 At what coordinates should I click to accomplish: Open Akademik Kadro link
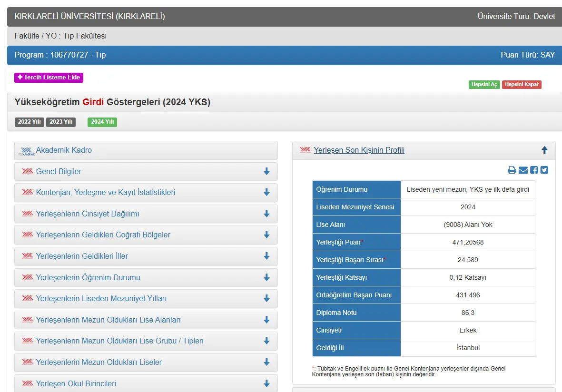[64, 150]
